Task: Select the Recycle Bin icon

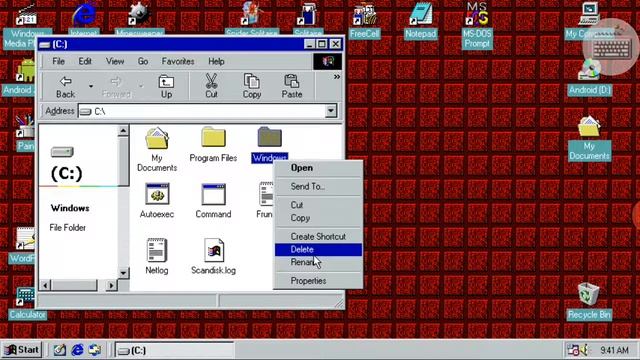Action: tap(589, 300)
